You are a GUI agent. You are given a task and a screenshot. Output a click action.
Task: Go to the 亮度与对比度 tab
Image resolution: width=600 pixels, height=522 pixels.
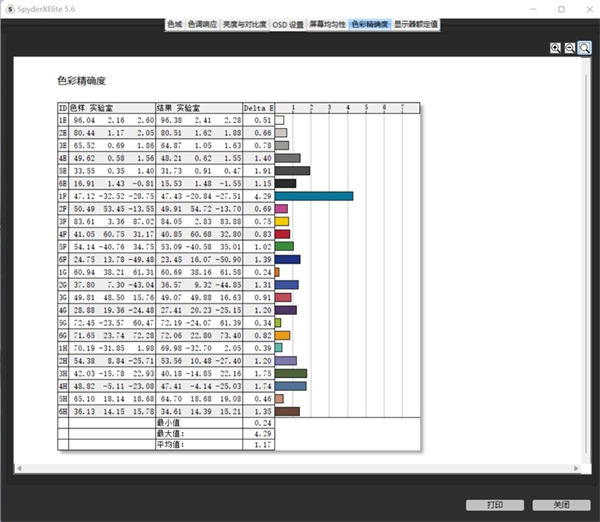246,23
